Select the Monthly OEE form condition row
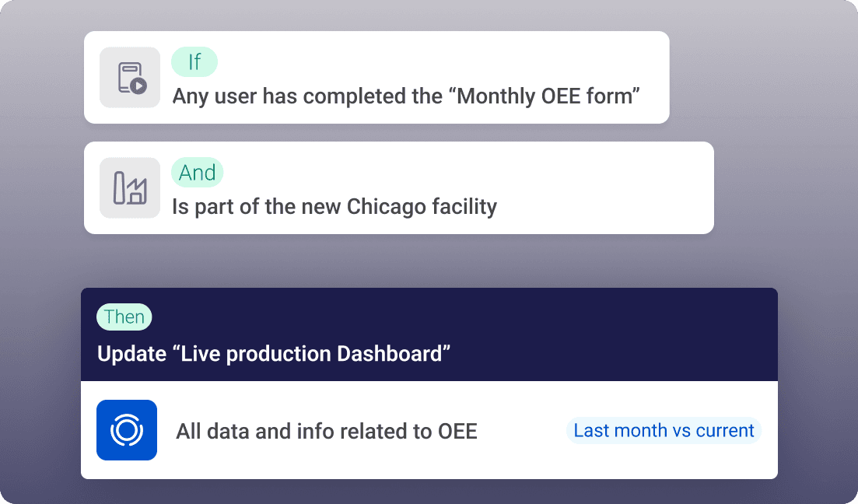Image resolution: width=858 pixels, height=504 pixels. point(376,77)
